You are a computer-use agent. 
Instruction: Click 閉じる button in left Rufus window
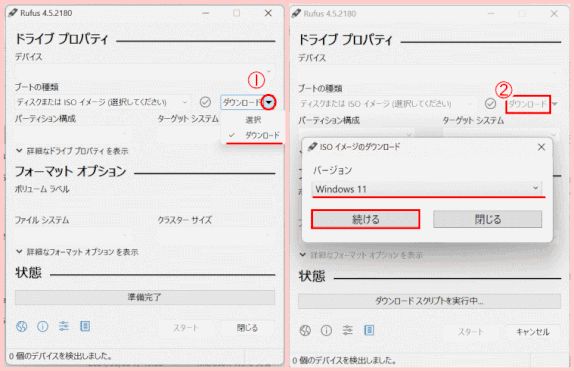point(247,328)
